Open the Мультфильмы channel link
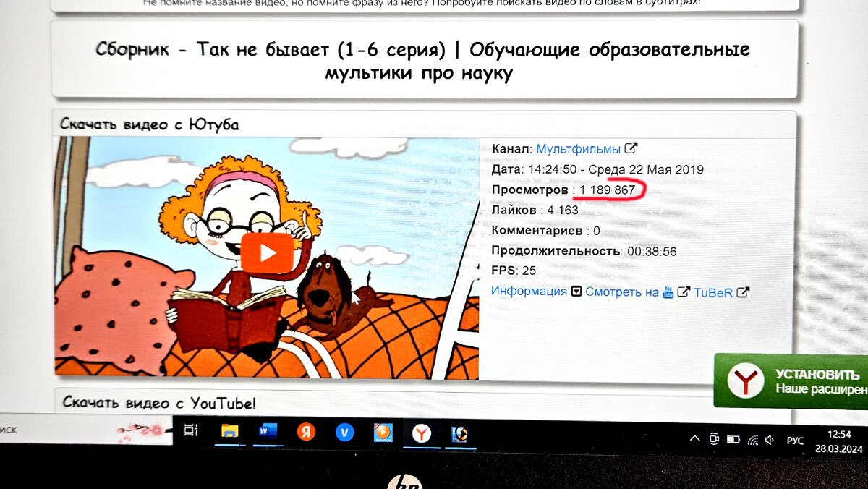The image size is (868, 489). (578, 148)
